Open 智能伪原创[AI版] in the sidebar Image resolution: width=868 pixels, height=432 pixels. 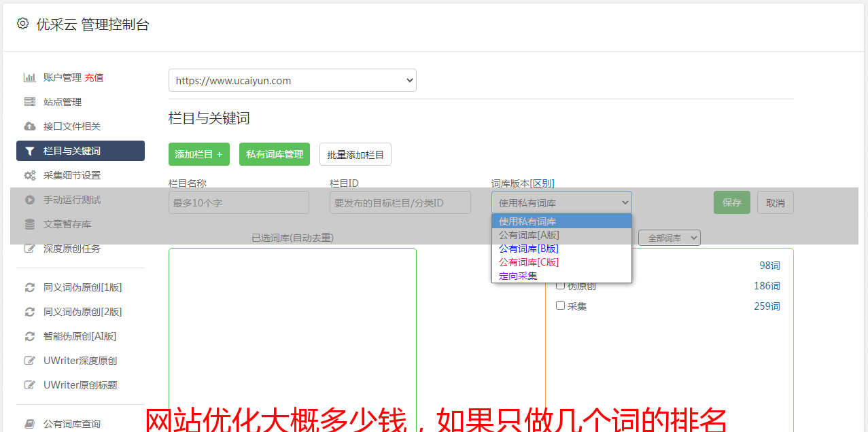[x=80, y=336]
